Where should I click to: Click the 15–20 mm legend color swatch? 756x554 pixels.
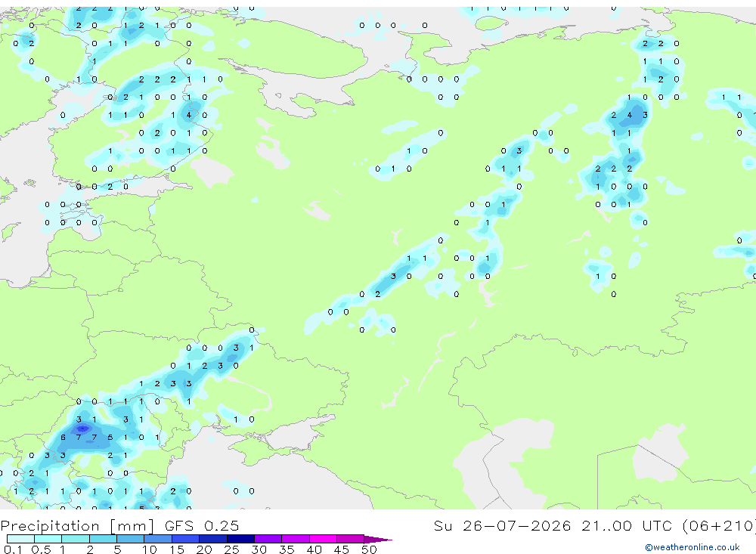coord(186,539)
